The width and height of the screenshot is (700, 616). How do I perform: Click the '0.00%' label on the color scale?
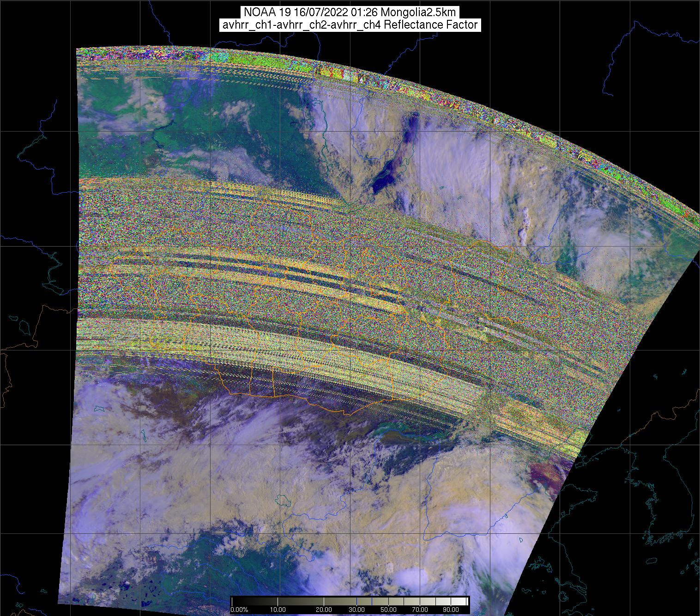click(x=239, y=610)
